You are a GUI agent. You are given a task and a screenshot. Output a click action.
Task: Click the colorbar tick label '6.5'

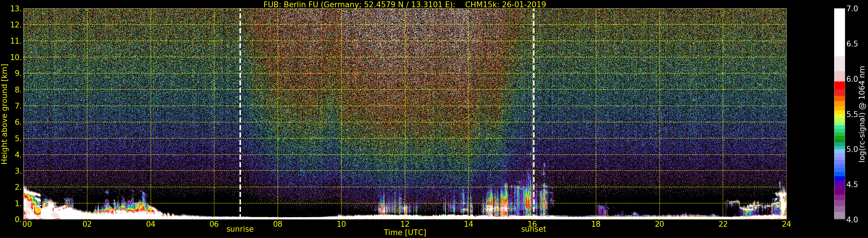pyautogui.click(x=852, y=44)
